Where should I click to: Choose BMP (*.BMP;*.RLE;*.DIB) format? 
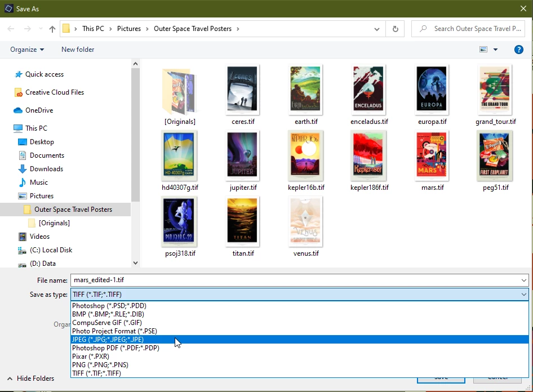tap(300, 314)
